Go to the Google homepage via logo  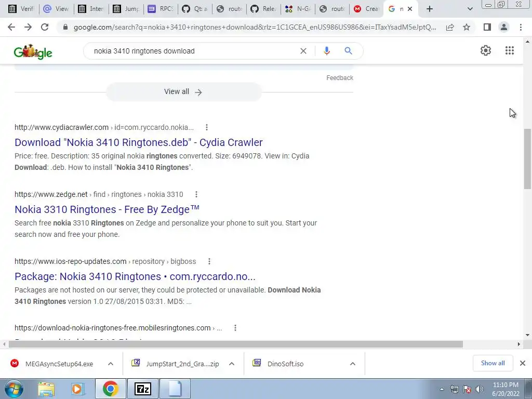[x=33, y=52]
